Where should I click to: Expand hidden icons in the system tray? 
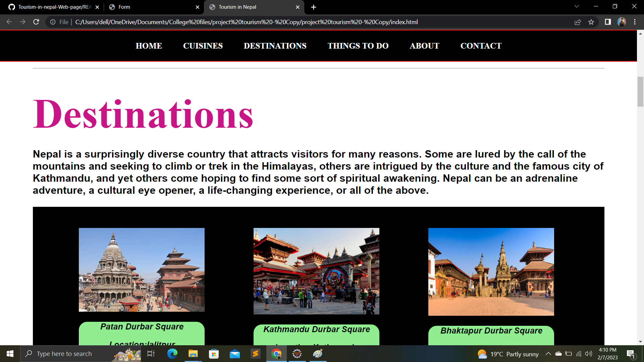click(548, 354)
